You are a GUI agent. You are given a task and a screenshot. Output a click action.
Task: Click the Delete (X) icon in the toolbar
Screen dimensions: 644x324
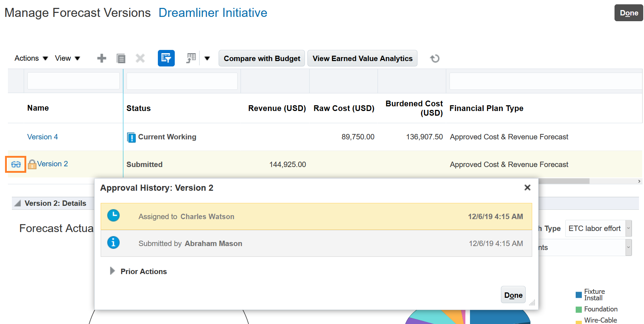140,58
